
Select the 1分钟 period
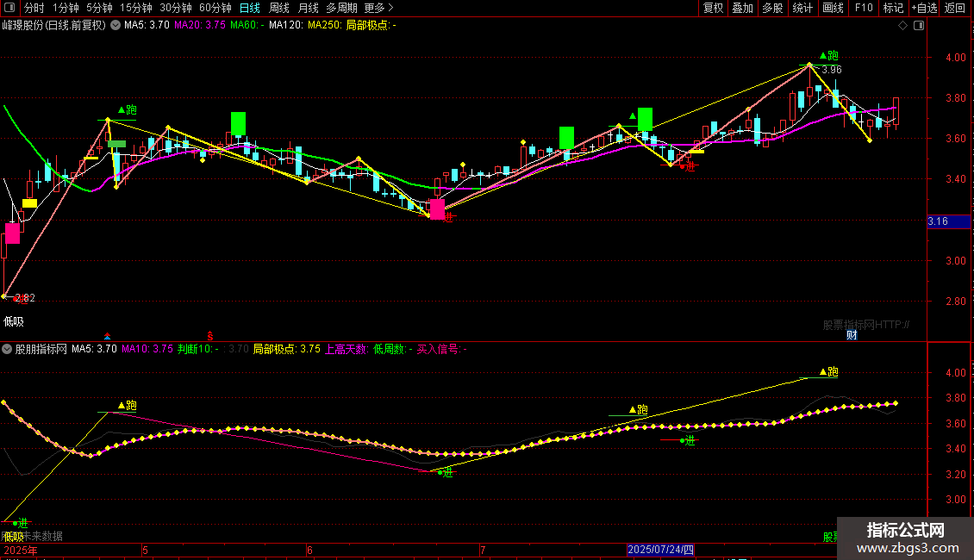click(66, 8)
